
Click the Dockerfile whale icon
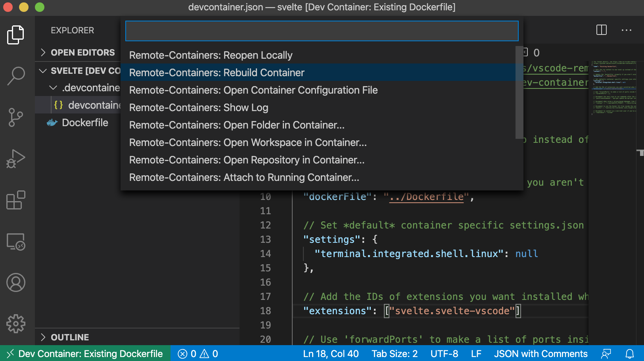(x=52, y=123)
